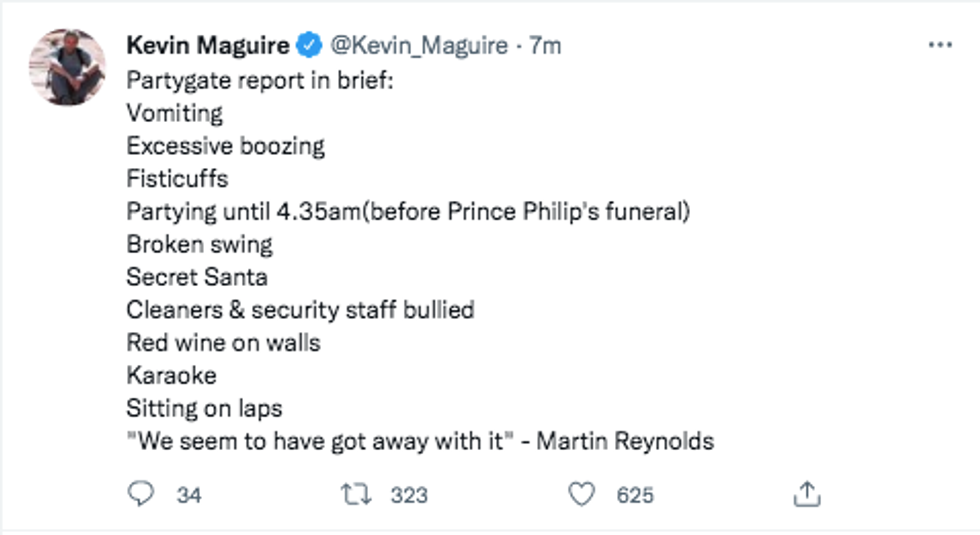
Task: Click the retweet count 323
Action: click(409, 495)
